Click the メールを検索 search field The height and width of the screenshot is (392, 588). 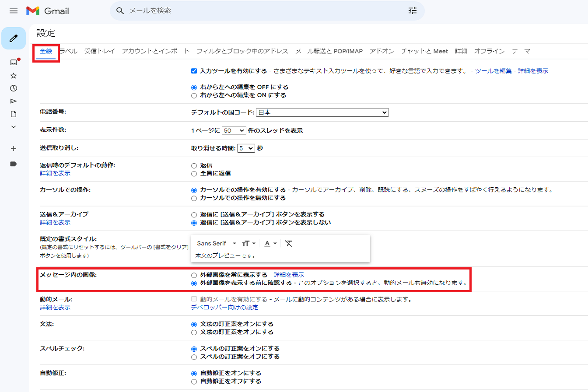point(262,11)
